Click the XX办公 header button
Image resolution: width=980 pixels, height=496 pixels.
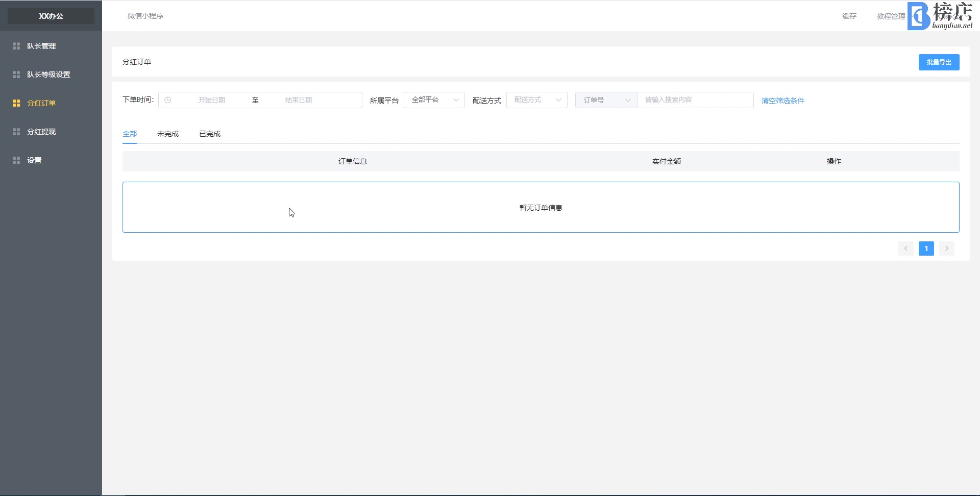click(x=51, y=16)
